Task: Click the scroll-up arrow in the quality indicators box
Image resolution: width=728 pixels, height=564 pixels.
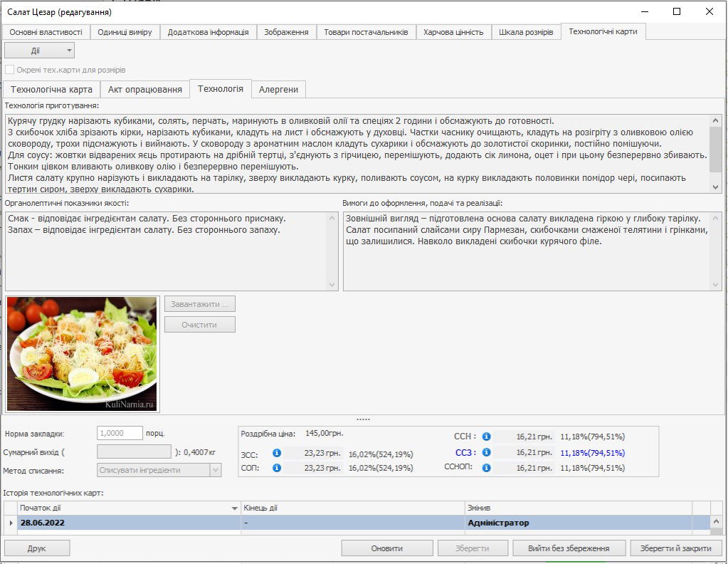Action: [332, 219]
